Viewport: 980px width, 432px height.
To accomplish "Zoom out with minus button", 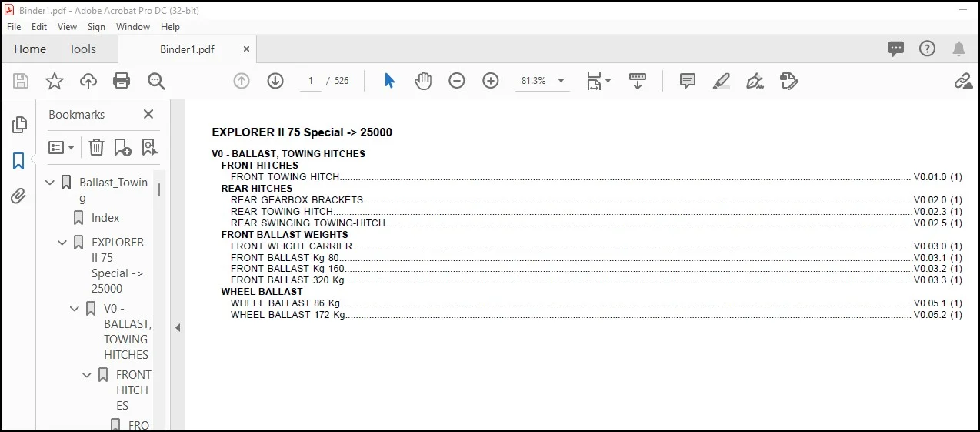I will (x=457, y=81).
